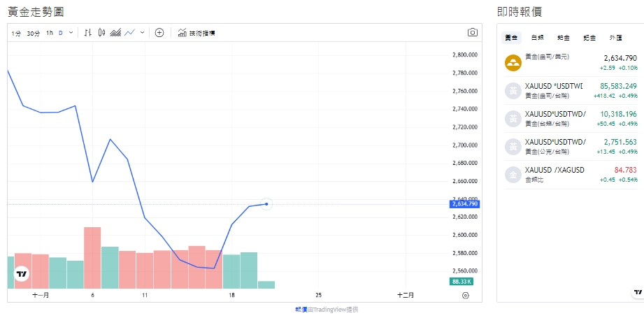644x318 pixels.
Task: Click the 黃金走勢圖 heading
Action: 36,12
